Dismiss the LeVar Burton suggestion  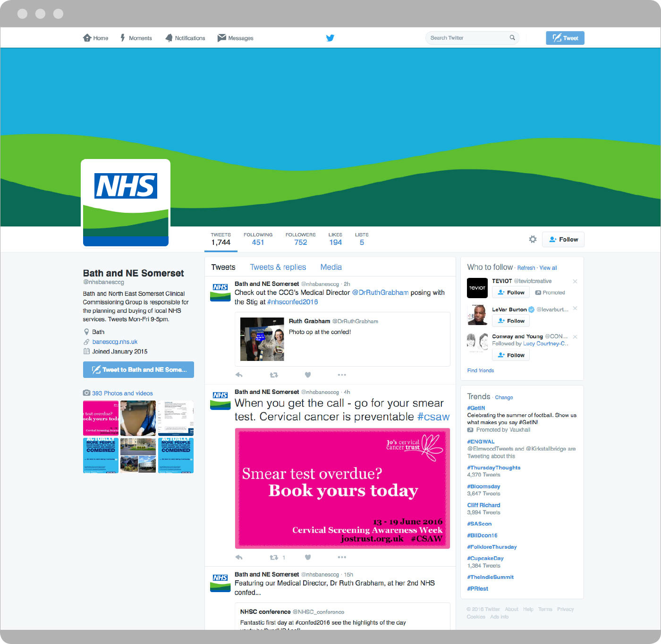[x=575, y=308]
